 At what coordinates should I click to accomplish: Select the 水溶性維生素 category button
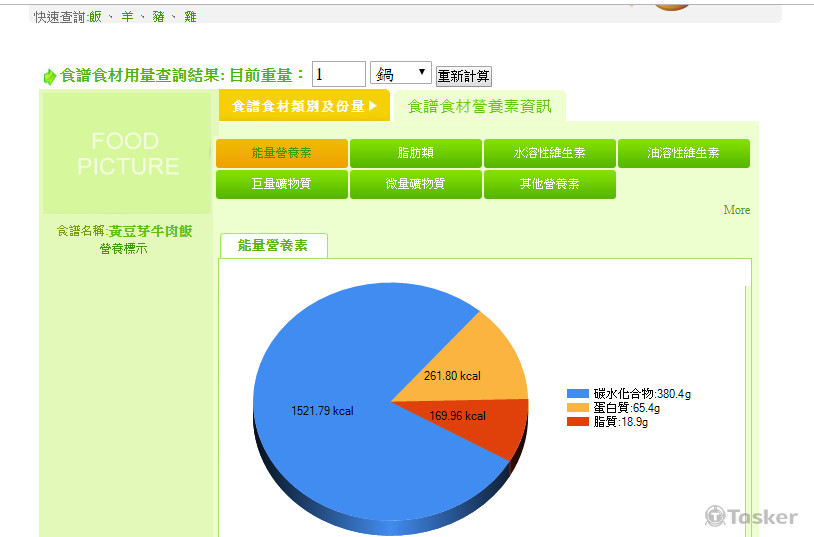click(x=550, y=153)
